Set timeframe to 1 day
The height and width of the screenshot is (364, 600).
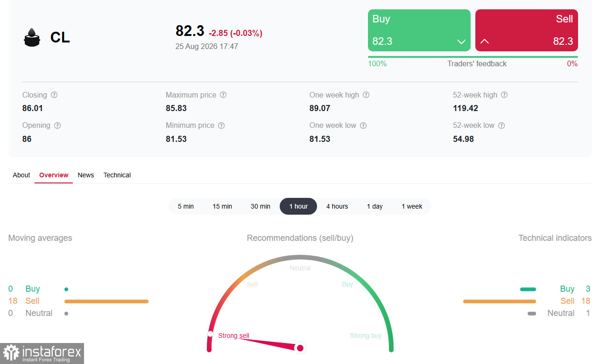(x=375, y=206)
